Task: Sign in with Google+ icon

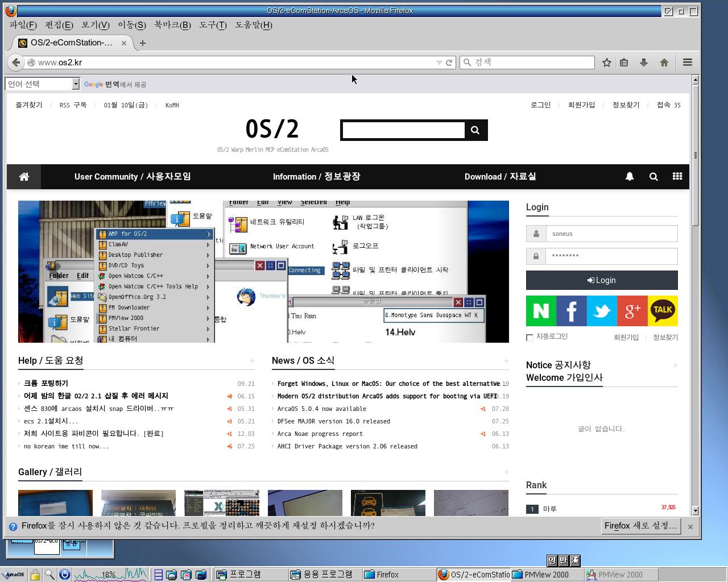Action: tap(632, 311)
